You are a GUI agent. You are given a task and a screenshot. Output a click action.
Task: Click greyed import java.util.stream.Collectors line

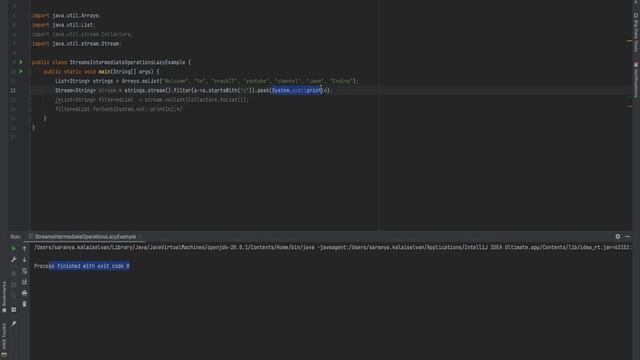83,34
